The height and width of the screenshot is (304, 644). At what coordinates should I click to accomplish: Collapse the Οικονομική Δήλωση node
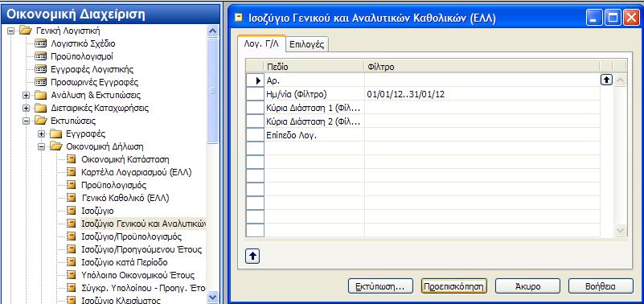coord(41,146)
